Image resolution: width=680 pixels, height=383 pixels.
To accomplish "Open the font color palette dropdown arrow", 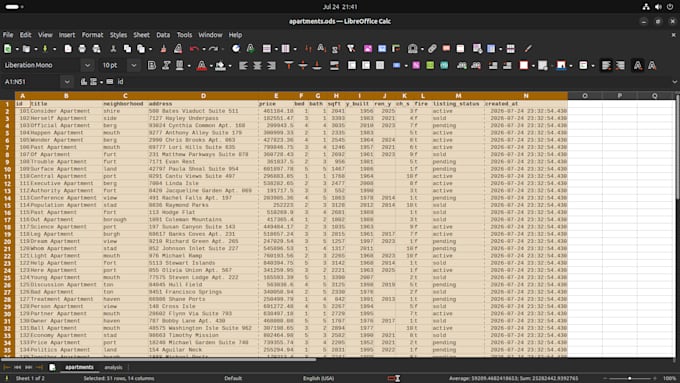I will click(211, 65).
